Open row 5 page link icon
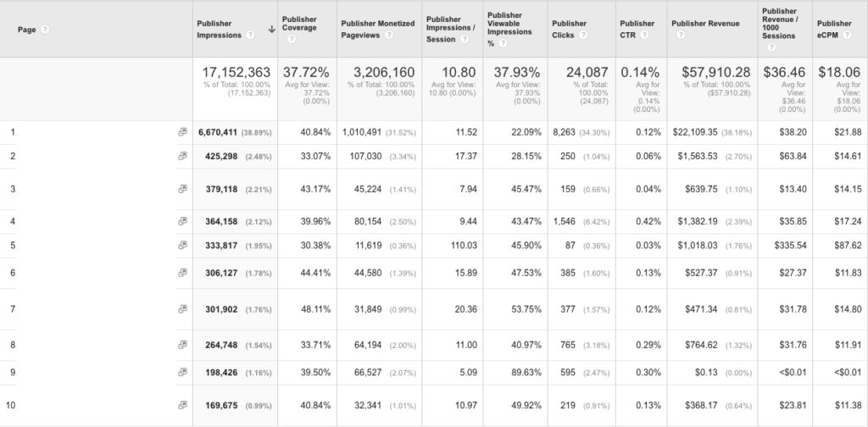868x427 pixels. pos(181,246)
